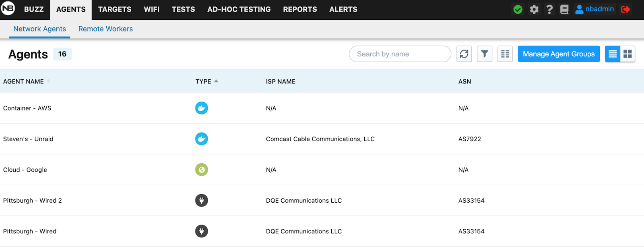
Task: Open the Targets menu tab
Action: pos(115,9)
